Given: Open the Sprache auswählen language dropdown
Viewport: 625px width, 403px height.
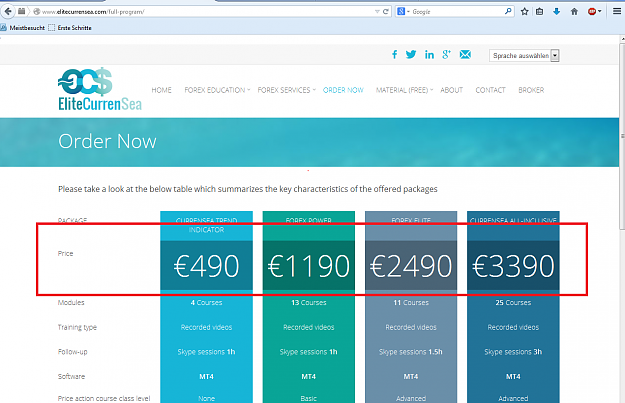Looking at the screenshot, I should click(524, 55).
